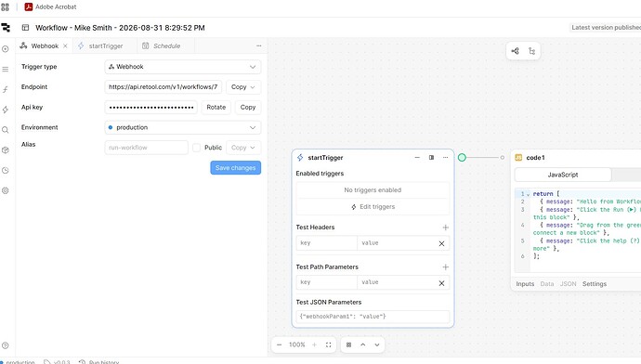
Task: Minimize the startTrigger block
Action: (x=417, y=157)
